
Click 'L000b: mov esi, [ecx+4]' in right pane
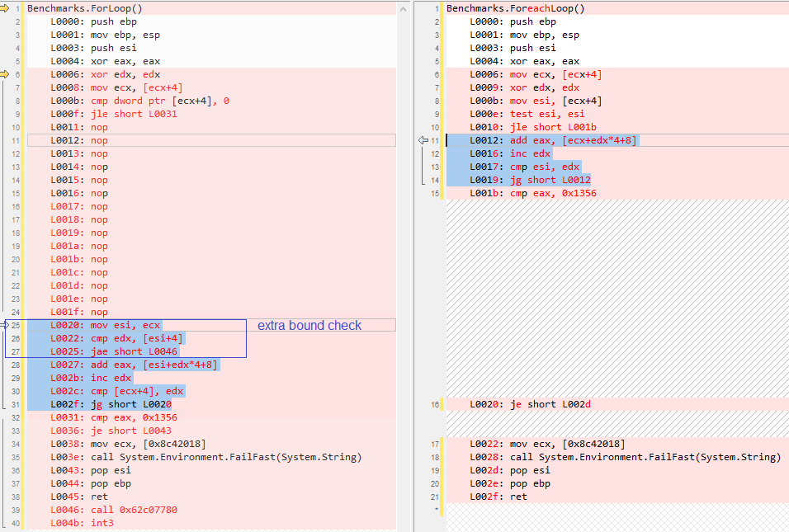click(536, 101)
